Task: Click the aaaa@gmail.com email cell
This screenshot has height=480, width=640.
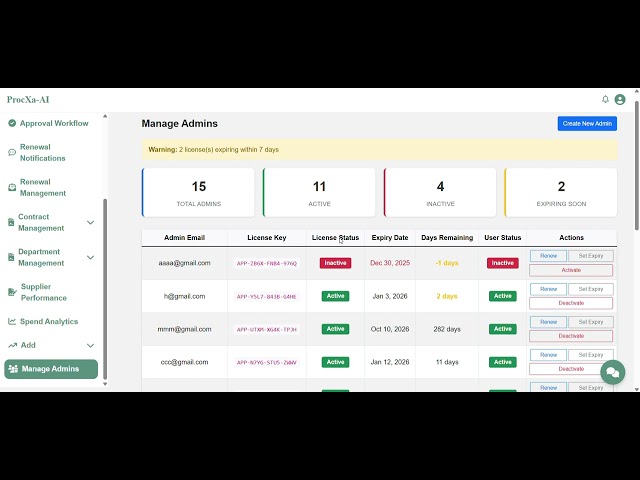Action: [184, 263]
